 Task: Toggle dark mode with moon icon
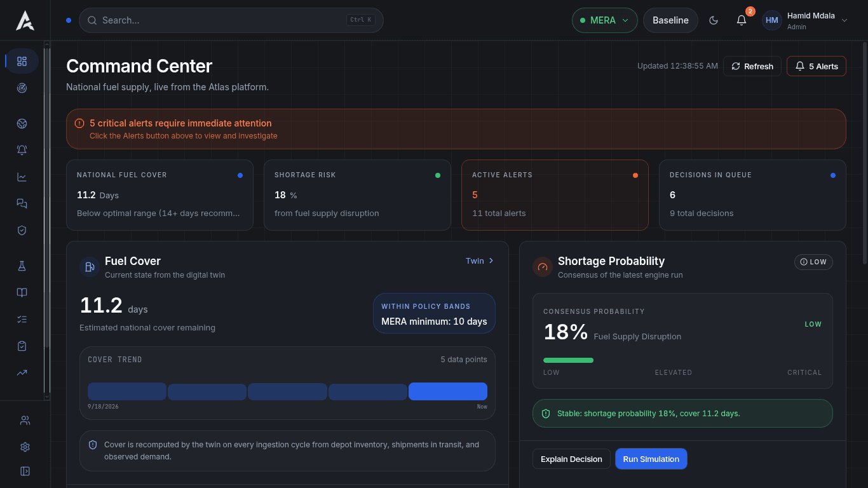[713, 20]
